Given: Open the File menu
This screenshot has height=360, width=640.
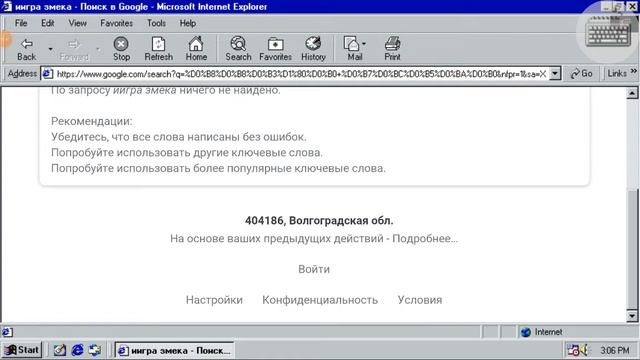Looking at the screenshot, I should 21,23.
